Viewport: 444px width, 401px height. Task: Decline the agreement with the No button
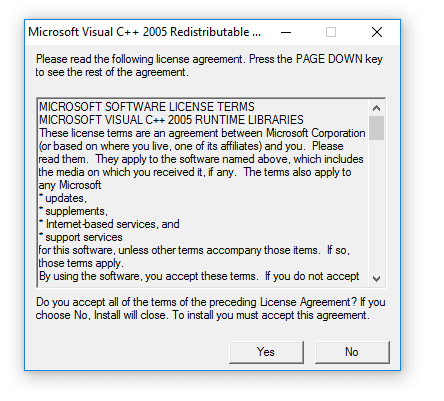click(352, 352)
